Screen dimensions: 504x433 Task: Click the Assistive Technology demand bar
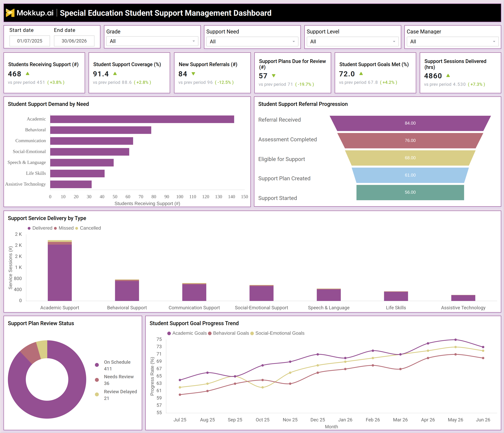coord(71,184)
